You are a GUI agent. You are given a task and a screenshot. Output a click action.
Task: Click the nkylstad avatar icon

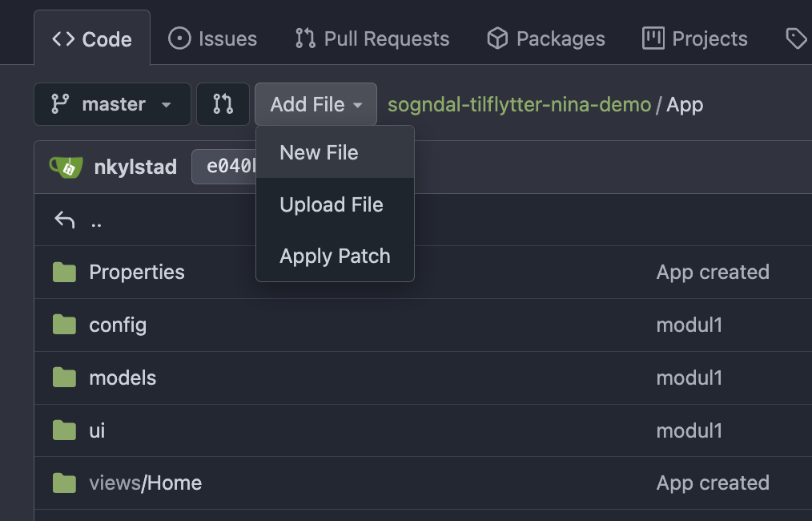pos(66,167)
